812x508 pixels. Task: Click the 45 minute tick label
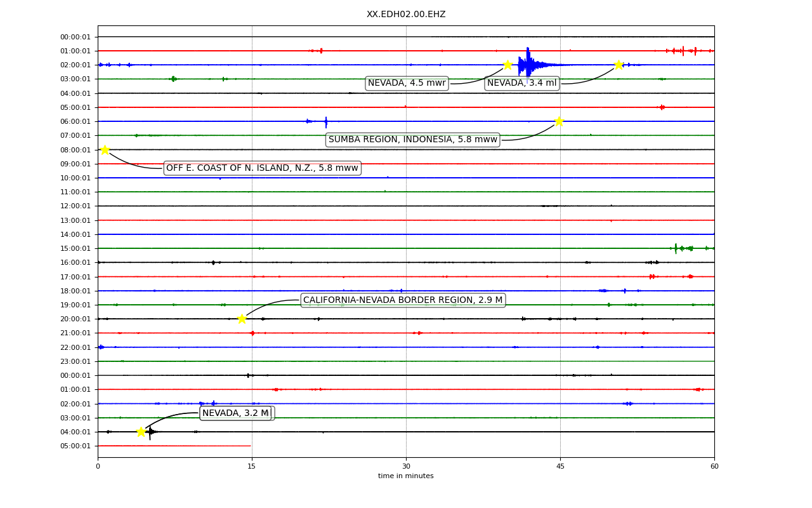point(560,467)
